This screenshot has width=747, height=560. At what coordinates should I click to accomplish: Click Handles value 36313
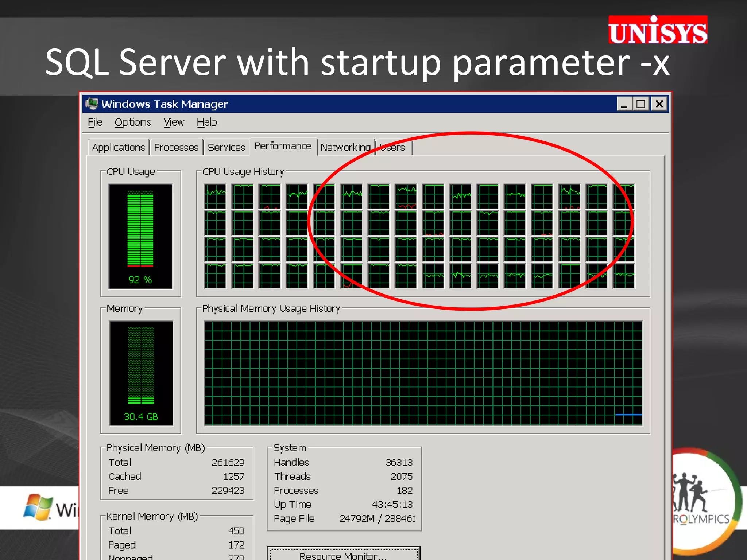[399, 462]
